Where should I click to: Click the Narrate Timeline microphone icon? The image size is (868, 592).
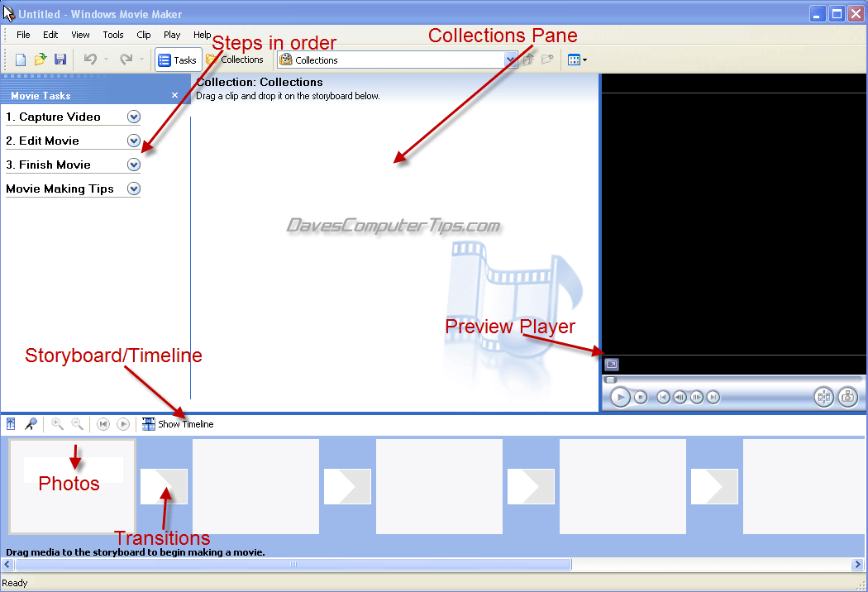[31, 424]
